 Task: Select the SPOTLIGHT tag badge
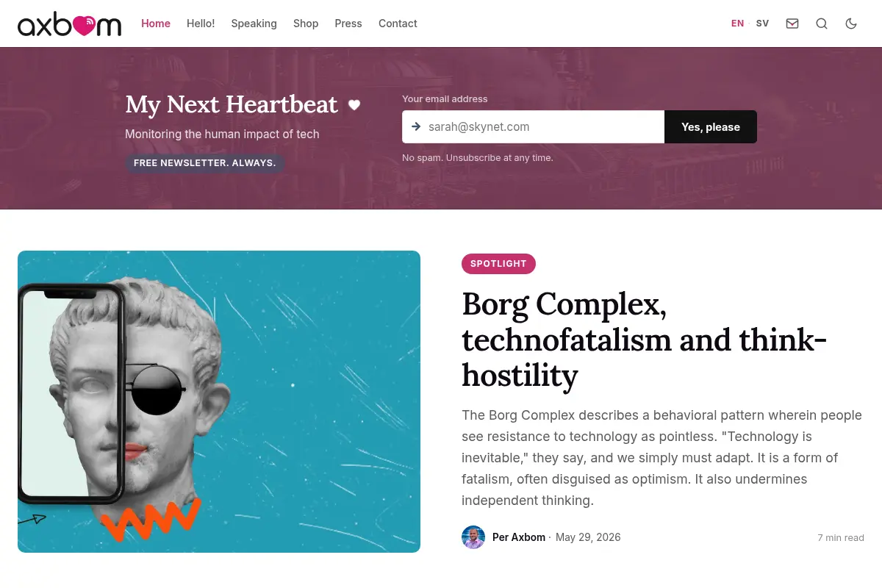[498, 264]
